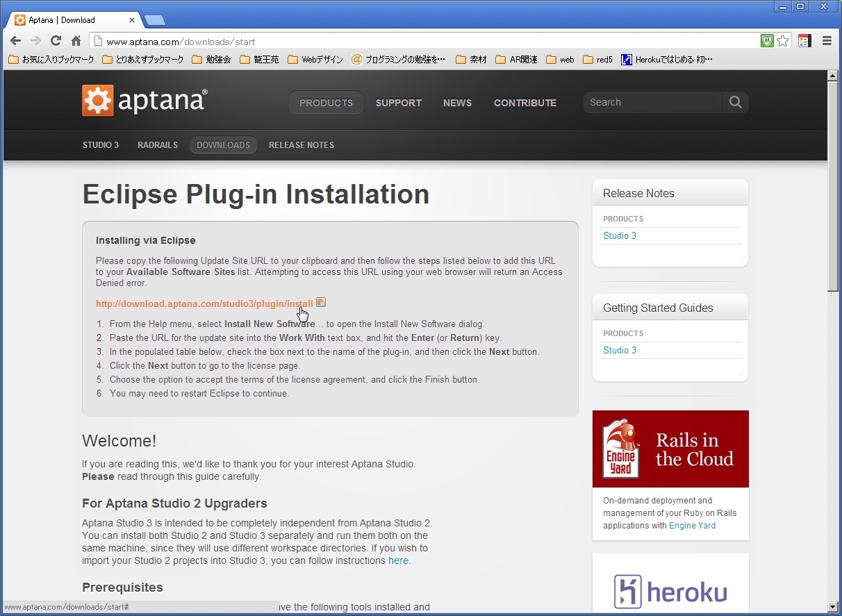Click the page scrollbar up arrow
The width and height of the screenshot is (842, 616).
pyautogui.click(x=833, y=76)
